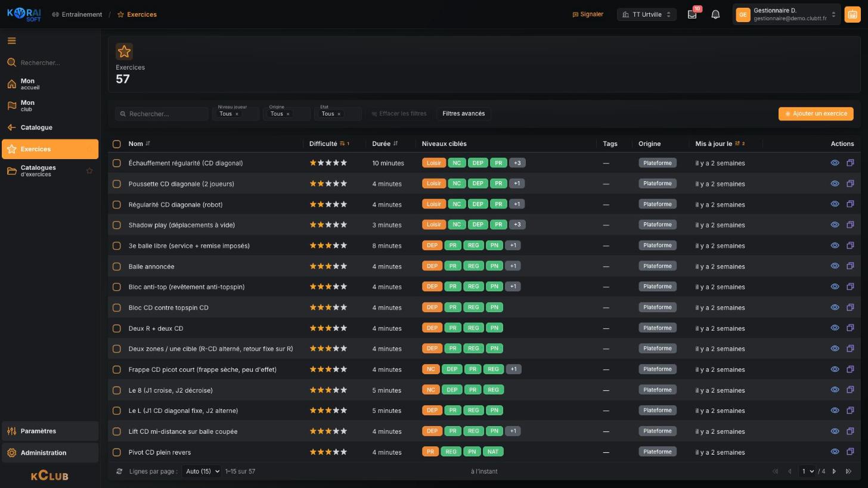Check the Lift CD mi-distance row checkbox
The image size is (868, 488).
pyautogui.click(x=117, y=431)
